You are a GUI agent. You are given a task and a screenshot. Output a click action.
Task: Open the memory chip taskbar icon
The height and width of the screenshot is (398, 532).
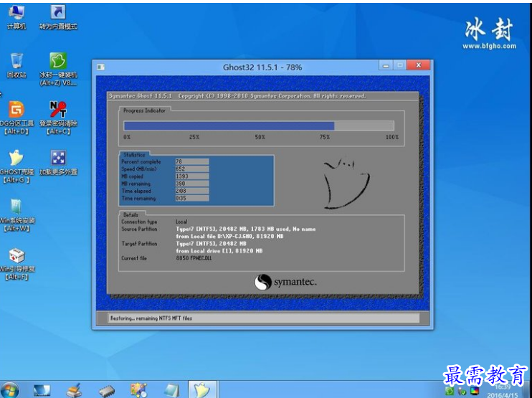[107, 391]
